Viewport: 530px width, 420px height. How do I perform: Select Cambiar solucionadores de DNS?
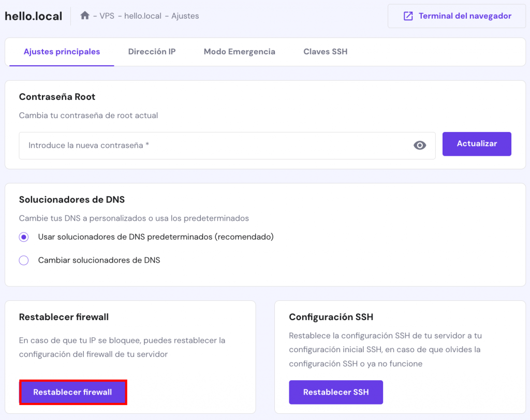point(23,260)
